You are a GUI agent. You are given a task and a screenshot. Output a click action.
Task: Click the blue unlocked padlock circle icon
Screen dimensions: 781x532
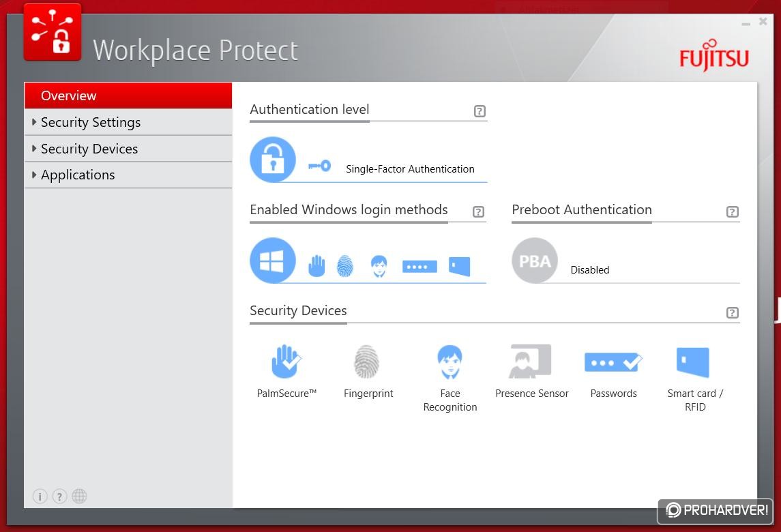point(272,160)
